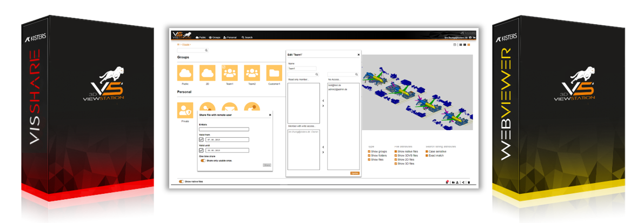This screenshot has height=223, width=644.
Task: Open the Private personal folder icon
Action: [185, 110]
